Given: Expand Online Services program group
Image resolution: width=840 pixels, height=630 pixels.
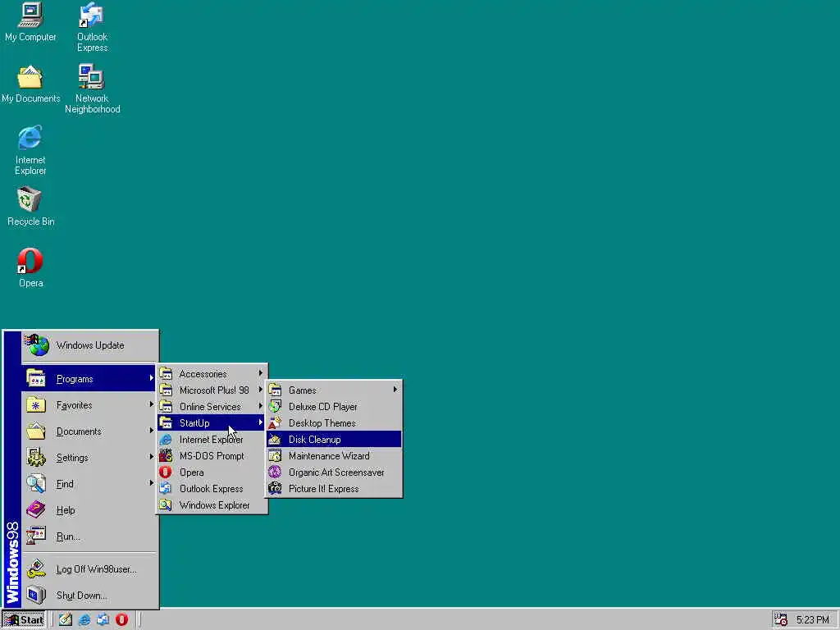Looking at the screenshot, I should click(212, 407).
